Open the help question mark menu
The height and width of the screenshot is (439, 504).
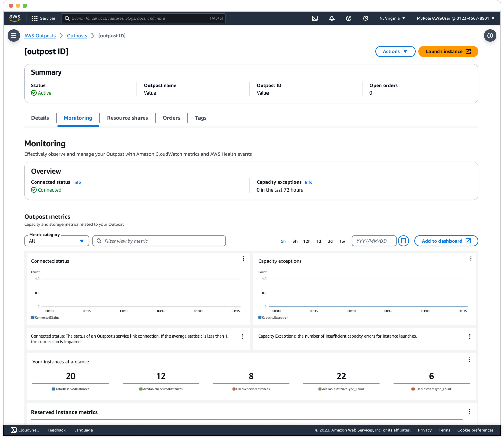point(349,18)
